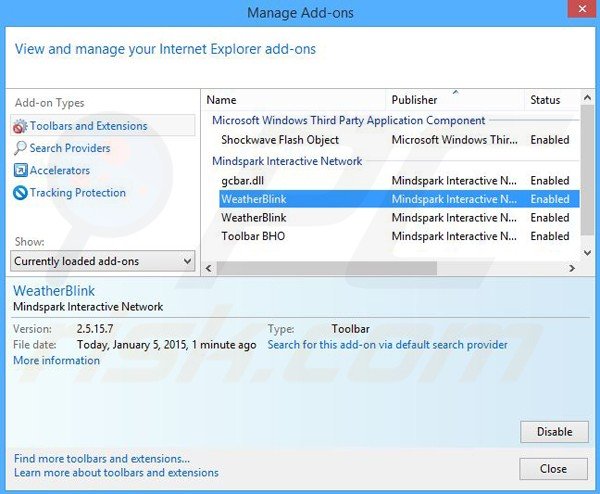The width and height of the screenshot is (600, 494).
Task: Select the Toolbar BHO add-on row
Action: click(x=399, y=236)
